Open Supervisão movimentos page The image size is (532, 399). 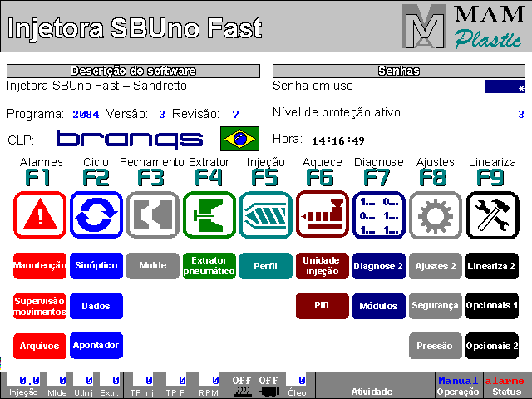pyautogui.click(x=40, y=306)
